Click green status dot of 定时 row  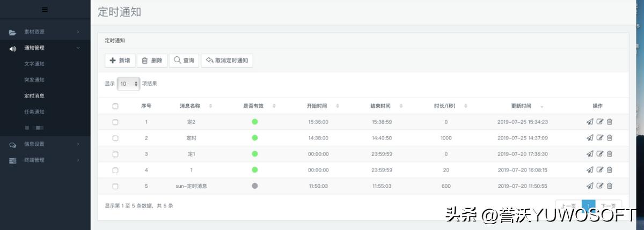point(254,138)
